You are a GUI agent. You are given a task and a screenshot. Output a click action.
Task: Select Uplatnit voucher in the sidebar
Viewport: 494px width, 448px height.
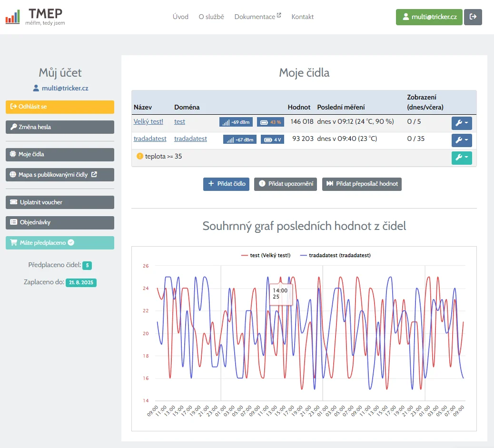point(60,202)
